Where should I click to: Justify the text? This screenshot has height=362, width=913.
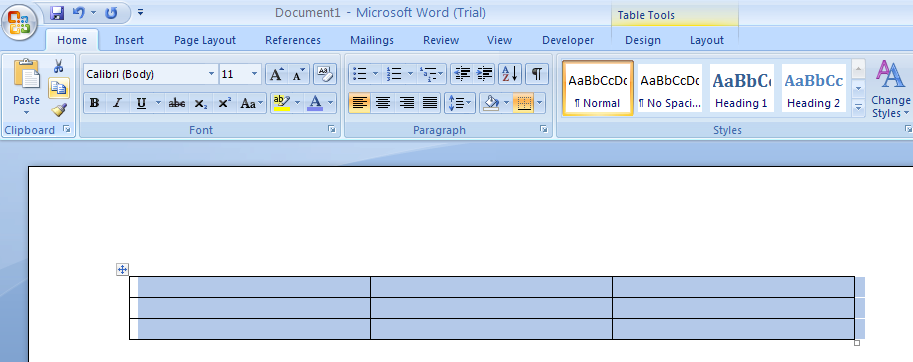point(430,104)
